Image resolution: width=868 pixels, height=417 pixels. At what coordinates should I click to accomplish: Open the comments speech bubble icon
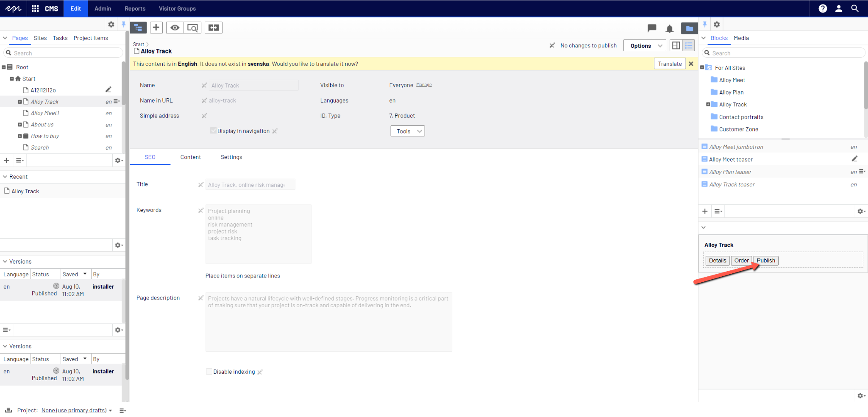652,28
